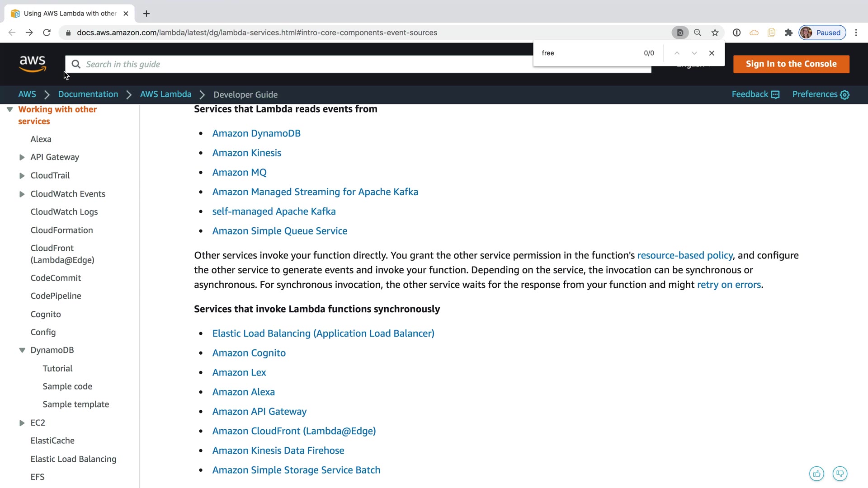The height and width of the screenshot is (488, 868).
Task: Reload the page
Action: tap(47, 33)
